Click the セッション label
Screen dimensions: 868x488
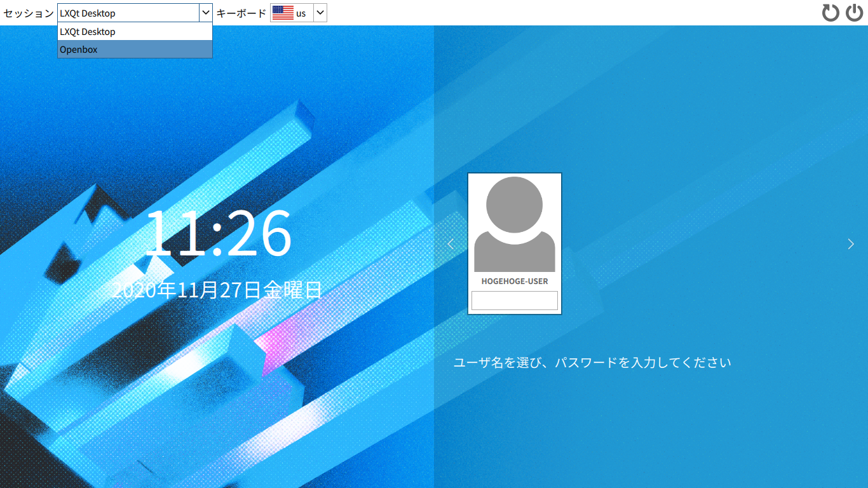(29, 13)
